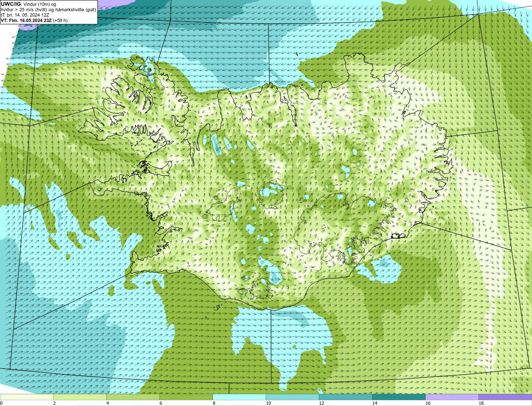Click the legend scale label "0"
The width and height of the screenshot is (532, 406).
pyautogui.click(x=1, y=403)
